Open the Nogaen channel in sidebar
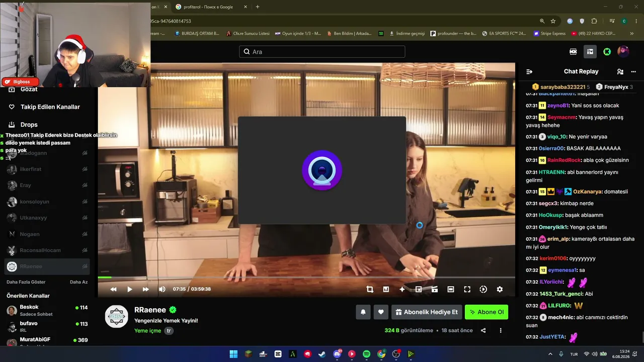 point(47,234)
